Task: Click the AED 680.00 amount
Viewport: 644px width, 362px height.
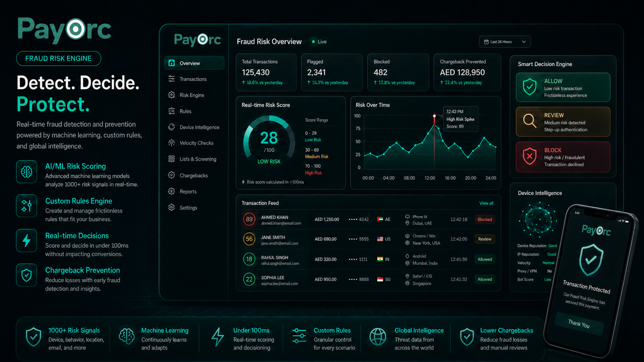Action: 325,239
